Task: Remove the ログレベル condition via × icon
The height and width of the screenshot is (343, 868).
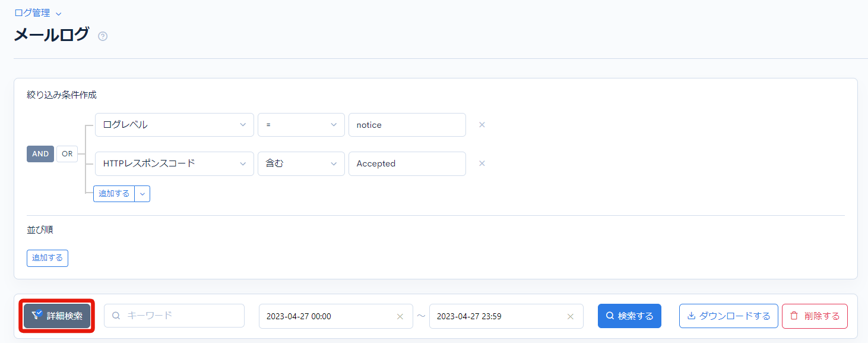Action: pos(481,125)
